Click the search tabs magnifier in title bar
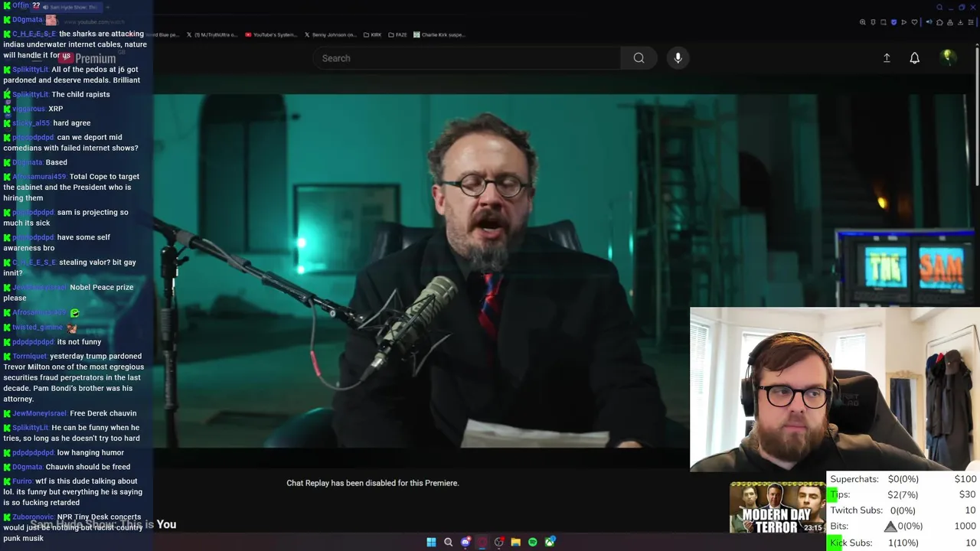The image size is (980, 551). click(x=939, y=8)
